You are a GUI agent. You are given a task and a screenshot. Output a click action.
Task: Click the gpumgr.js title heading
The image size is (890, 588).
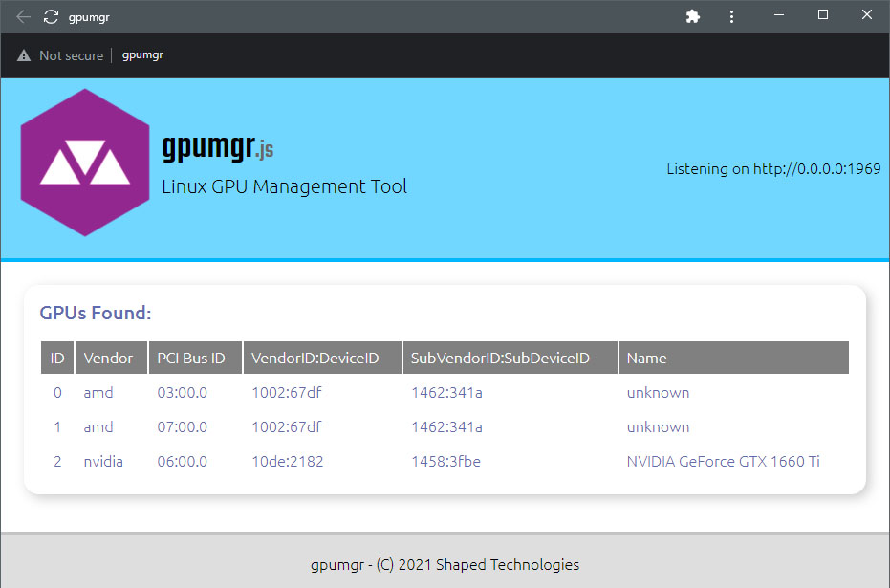(217, 147)
